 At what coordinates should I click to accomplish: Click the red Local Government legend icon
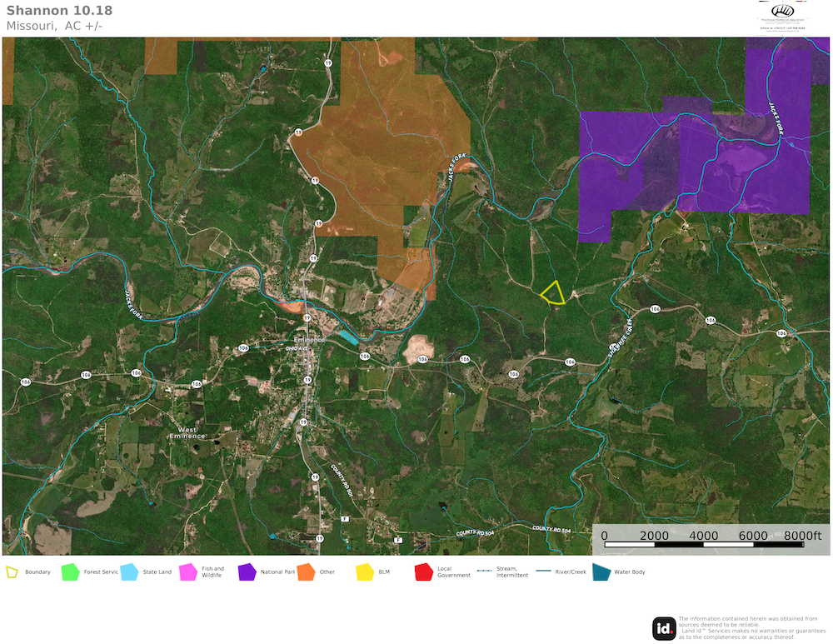(424, 572)
